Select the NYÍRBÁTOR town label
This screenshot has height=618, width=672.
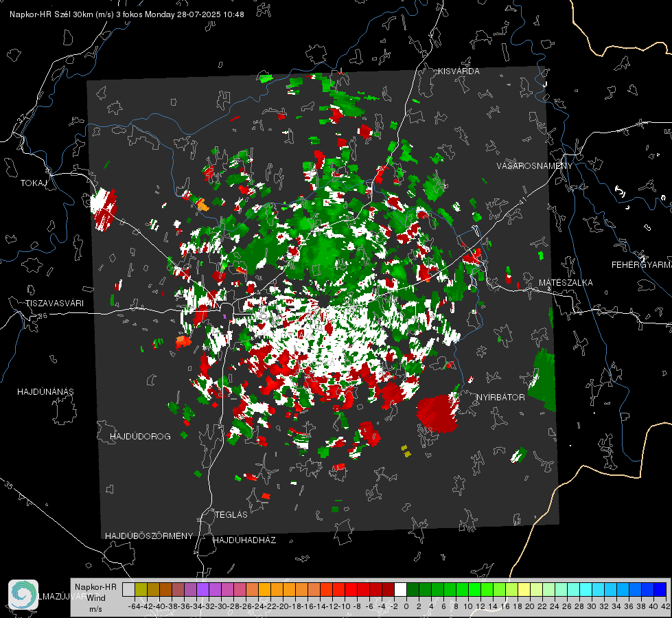(500, 398)
